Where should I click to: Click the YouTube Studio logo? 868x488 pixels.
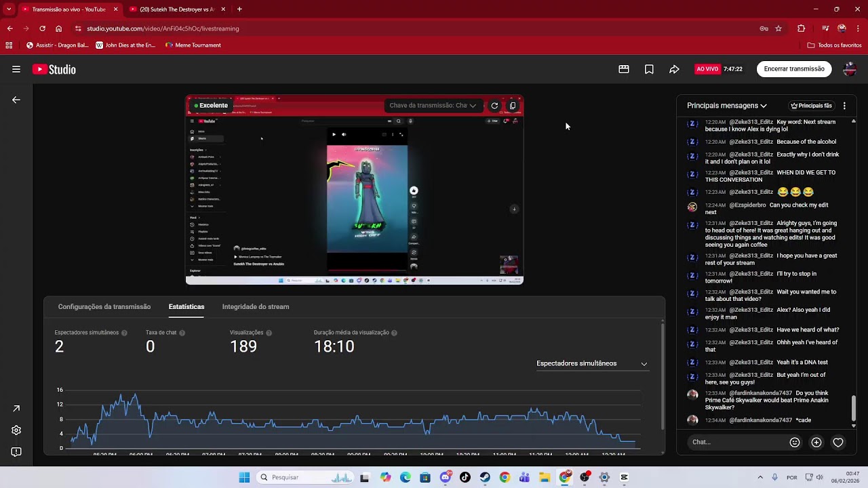tap(54, 69)
